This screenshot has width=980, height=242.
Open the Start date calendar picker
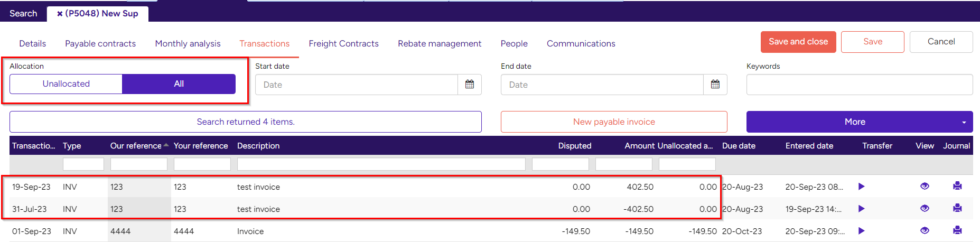pos(470,85)
